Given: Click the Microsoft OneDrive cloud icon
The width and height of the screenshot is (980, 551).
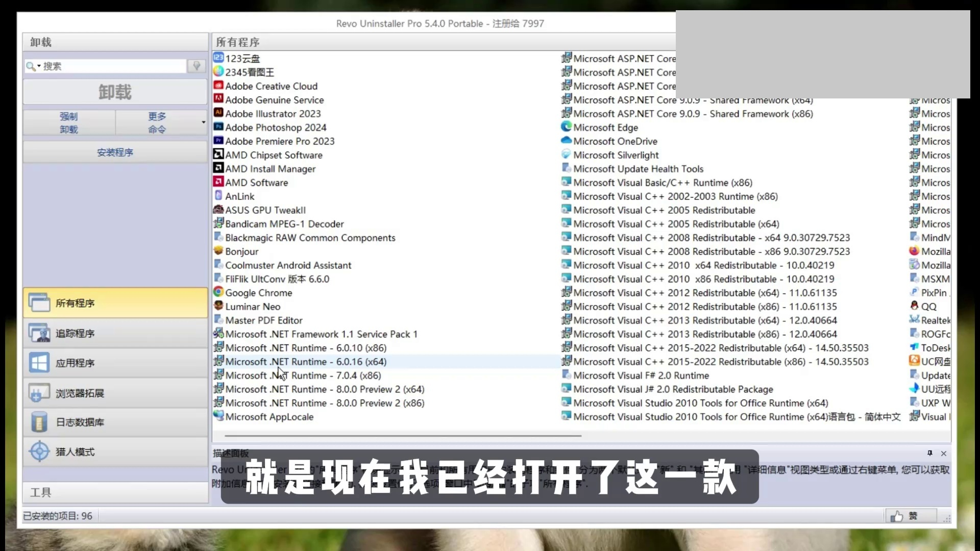Looking at the screenshot, I should click(x=566, y=140).
